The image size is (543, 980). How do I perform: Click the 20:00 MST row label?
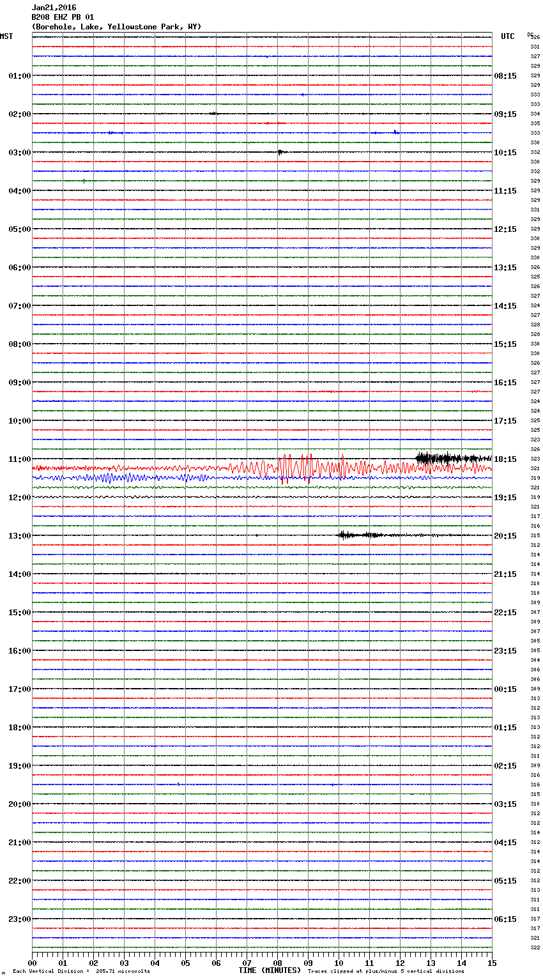pos(19,804)
